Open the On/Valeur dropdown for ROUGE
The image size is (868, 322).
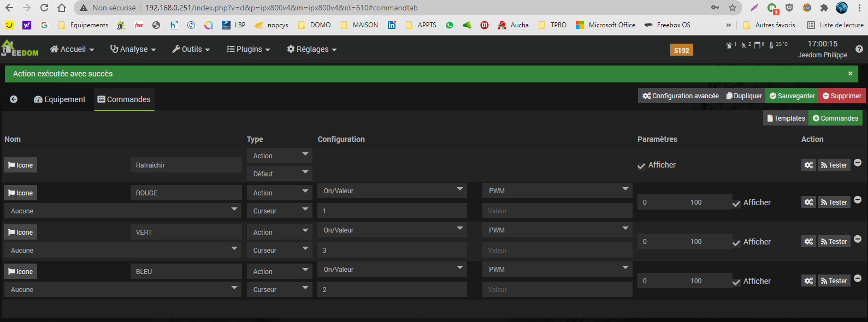[392, 191]
